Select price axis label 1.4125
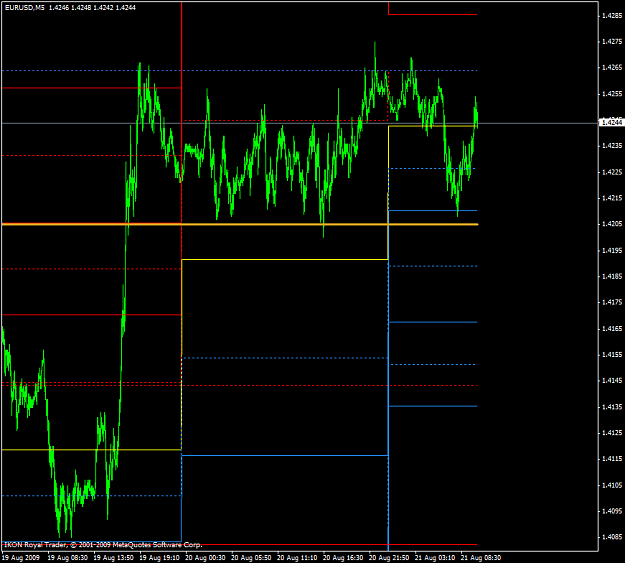 pos(612,433)
